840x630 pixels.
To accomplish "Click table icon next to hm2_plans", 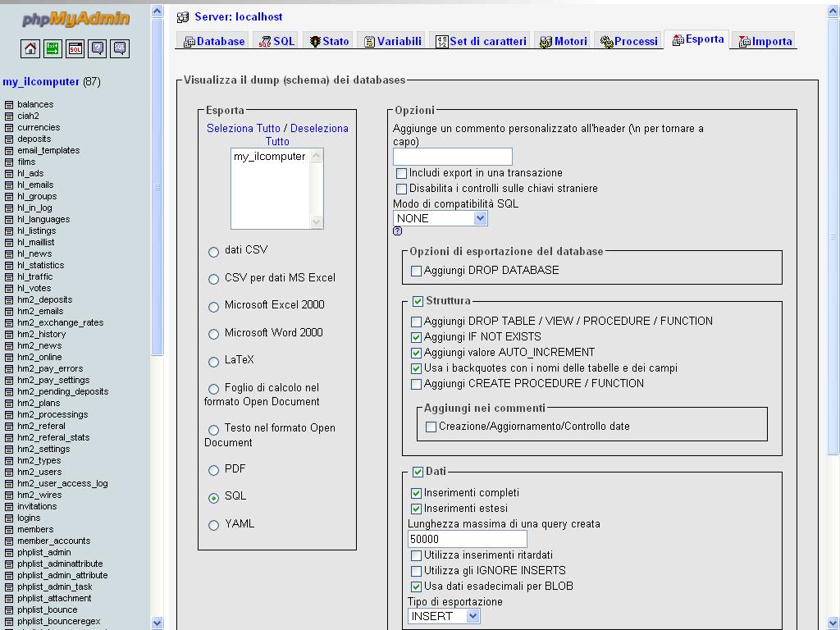I will tap(8, 404).
